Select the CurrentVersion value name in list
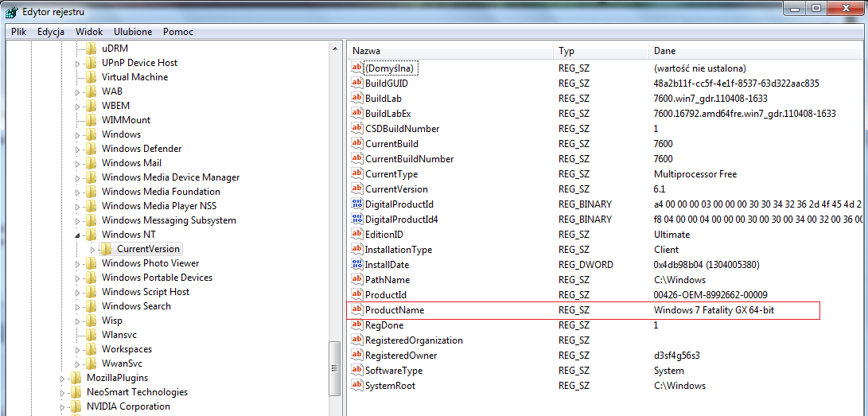The height and width of the screenshot is (416, 868). pyautogui.click(x=396, y=189)
